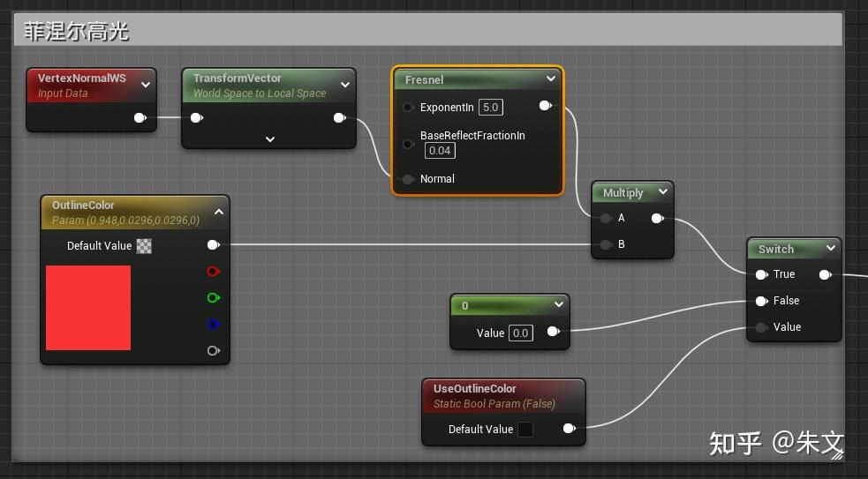
Task: Open OutlineColor Default Value color swatch
Action: click(x=144, y=245)
